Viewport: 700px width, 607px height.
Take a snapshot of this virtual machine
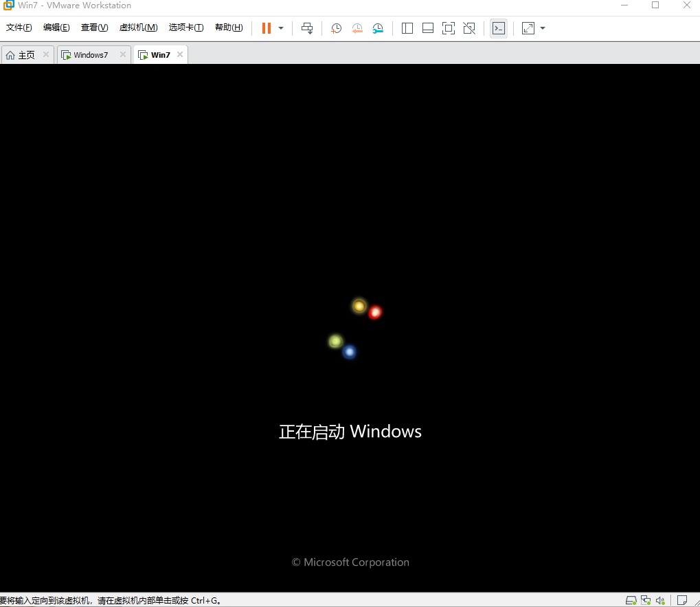336,28
